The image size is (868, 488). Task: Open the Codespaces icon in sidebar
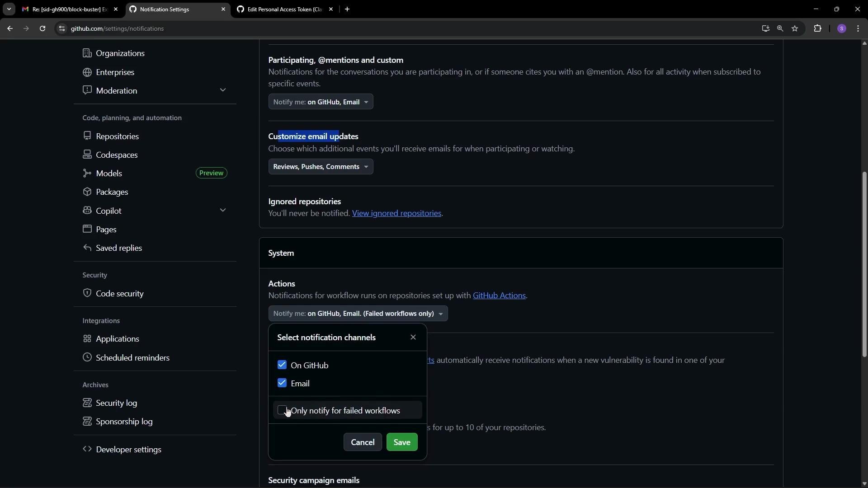pos(87,155)
